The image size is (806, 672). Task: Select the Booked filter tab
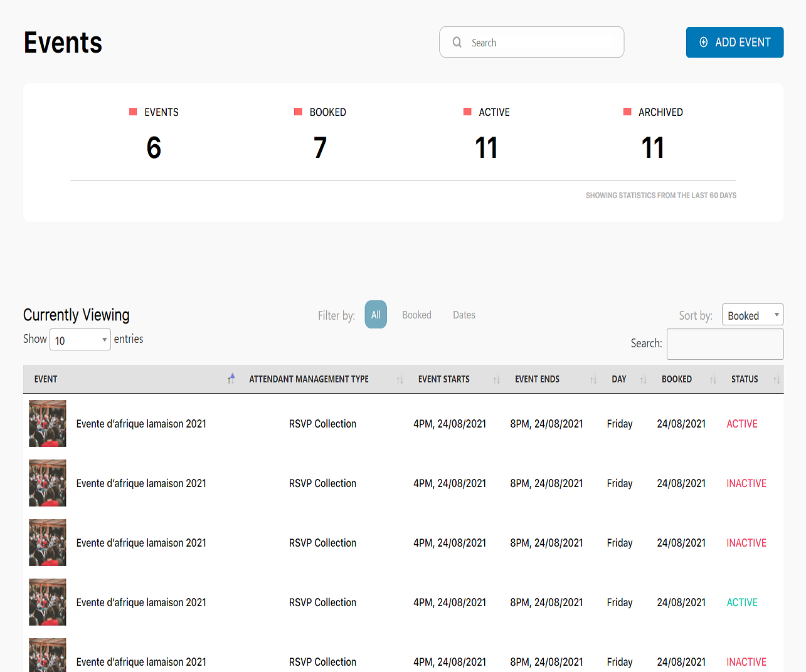pos(416,315)
